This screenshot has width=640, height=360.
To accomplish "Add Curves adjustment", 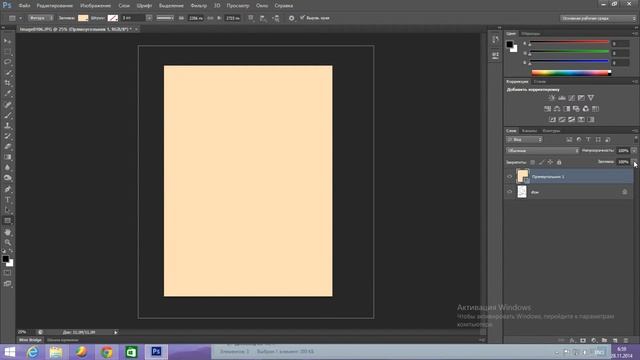I will (x=571, y=98).
